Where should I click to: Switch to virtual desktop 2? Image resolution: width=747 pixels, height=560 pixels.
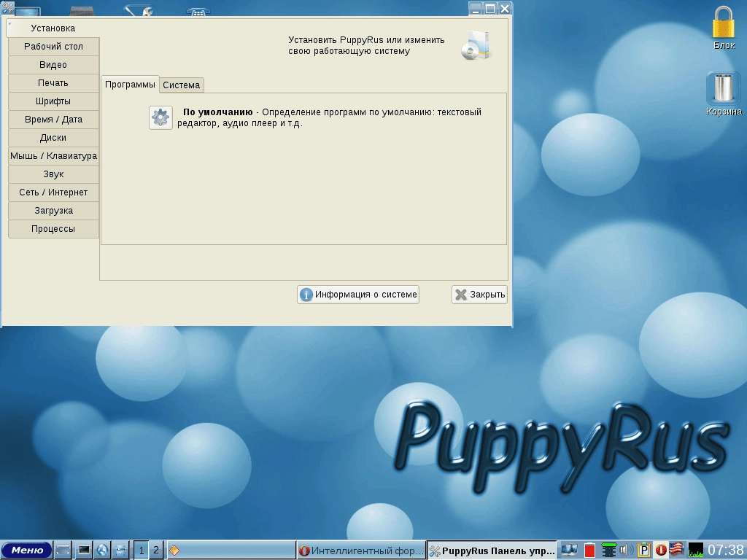coord(156,551)
